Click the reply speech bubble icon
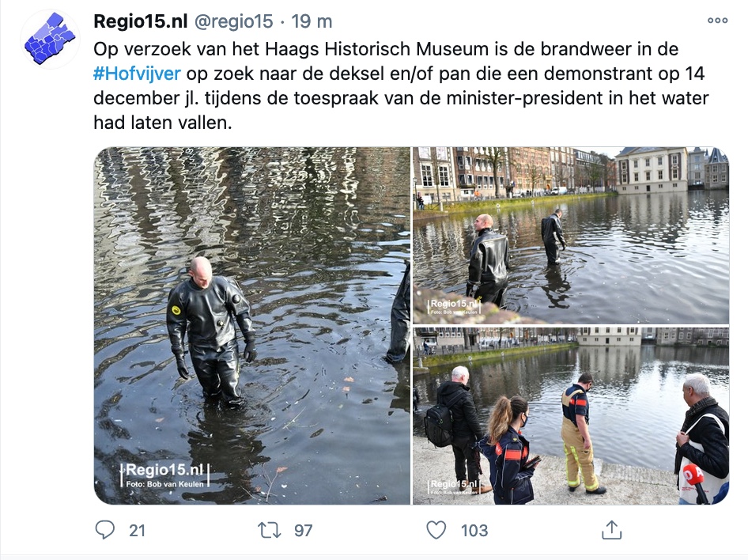 pyautogui.click(x=104, y=530)
